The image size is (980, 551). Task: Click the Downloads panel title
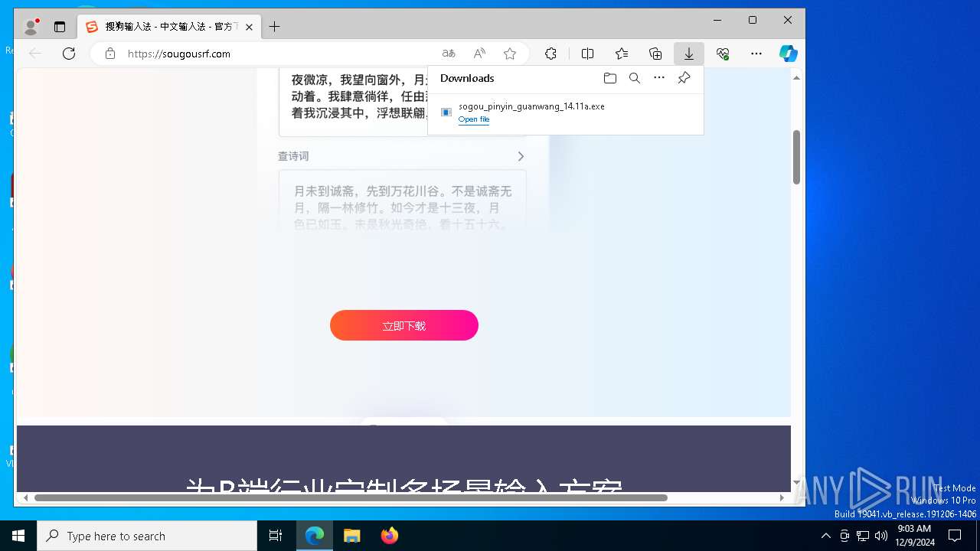[467, 78]
